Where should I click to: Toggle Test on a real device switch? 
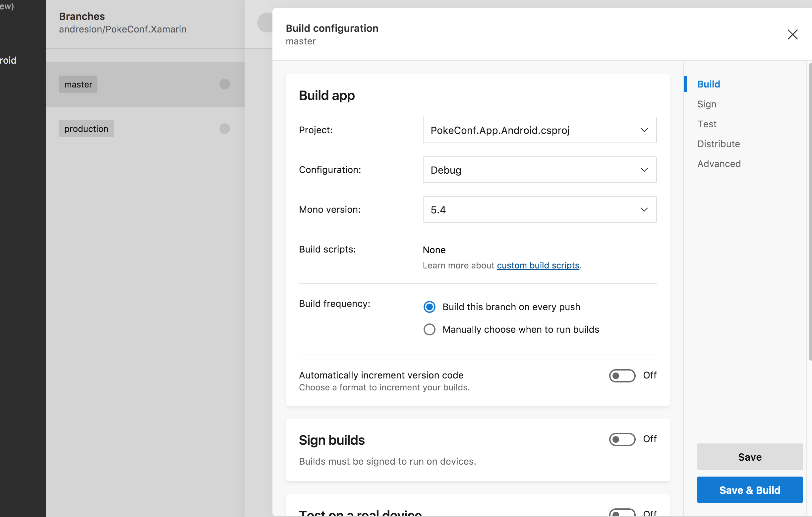pyautogui.click(x=621, y=513)
